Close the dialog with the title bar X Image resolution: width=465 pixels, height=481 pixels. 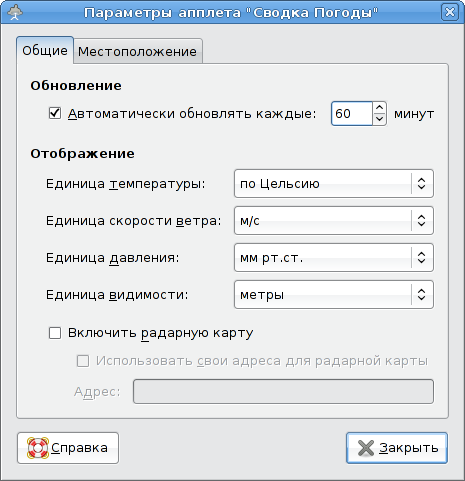point(450,12)
